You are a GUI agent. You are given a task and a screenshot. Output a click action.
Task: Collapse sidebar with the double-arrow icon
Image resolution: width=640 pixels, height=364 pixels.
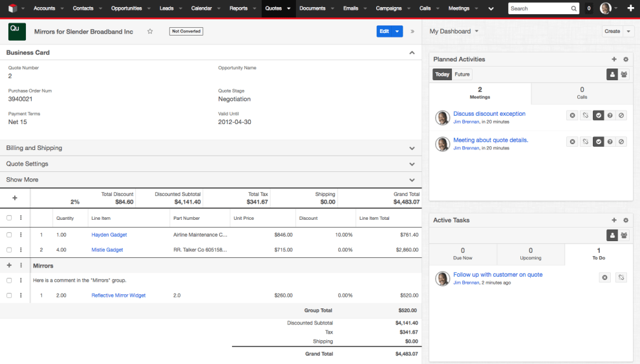[x=412, y=31]
